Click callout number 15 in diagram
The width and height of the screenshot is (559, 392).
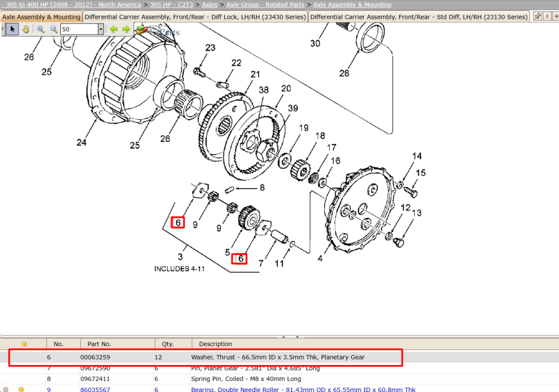click(421, 173)
